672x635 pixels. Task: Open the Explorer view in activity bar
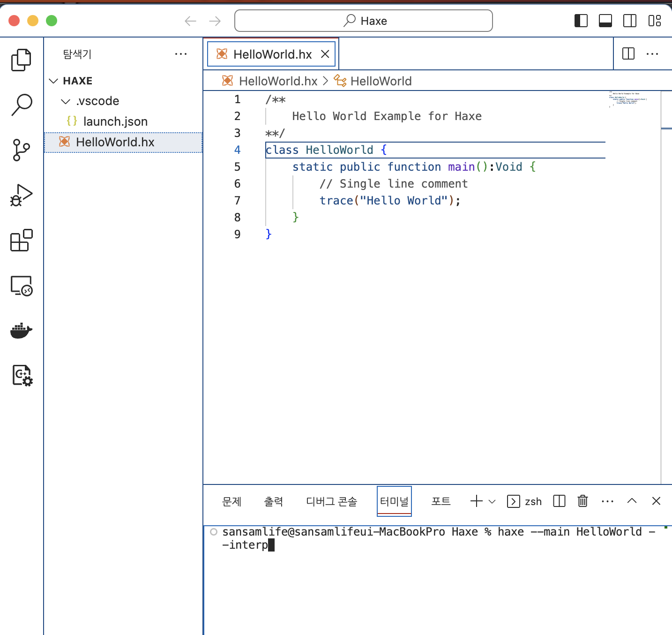point(21,60)
